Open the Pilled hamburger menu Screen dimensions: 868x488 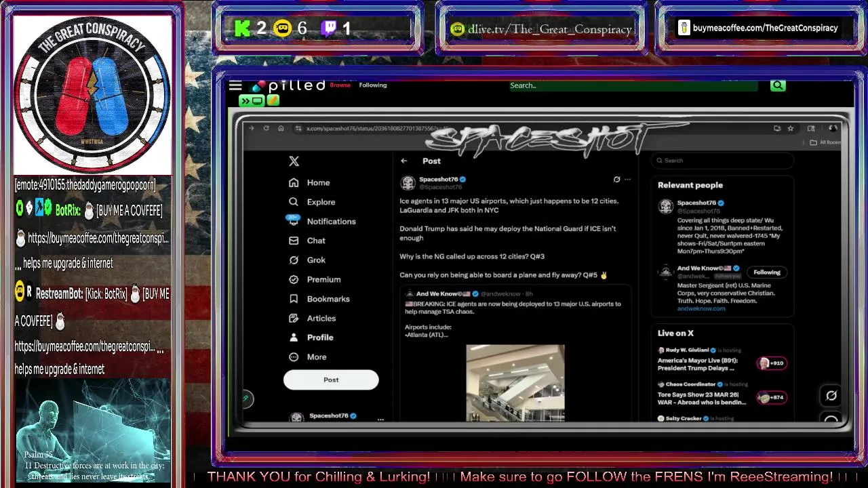tap(235, 85)
